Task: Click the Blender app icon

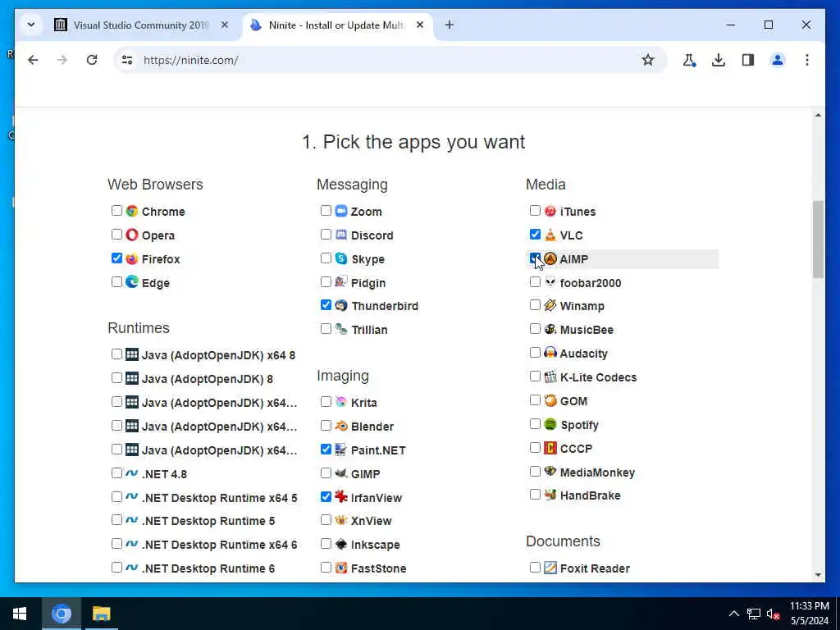Action: 341,426
